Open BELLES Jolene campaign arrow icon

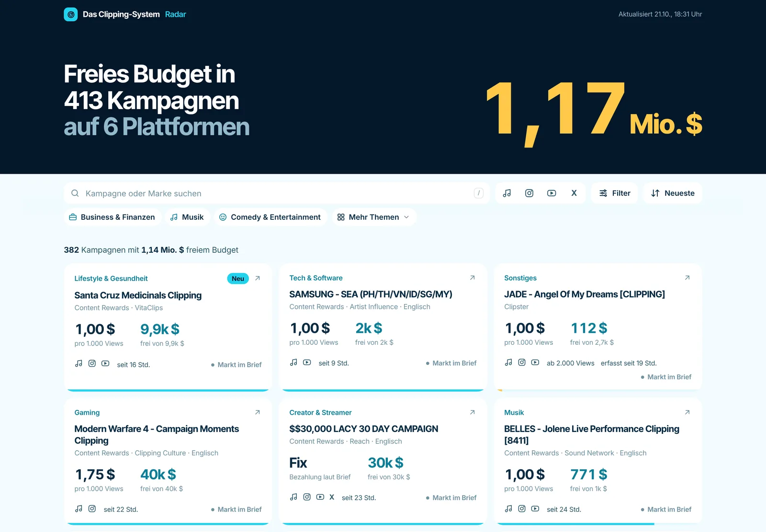[687, 412]
